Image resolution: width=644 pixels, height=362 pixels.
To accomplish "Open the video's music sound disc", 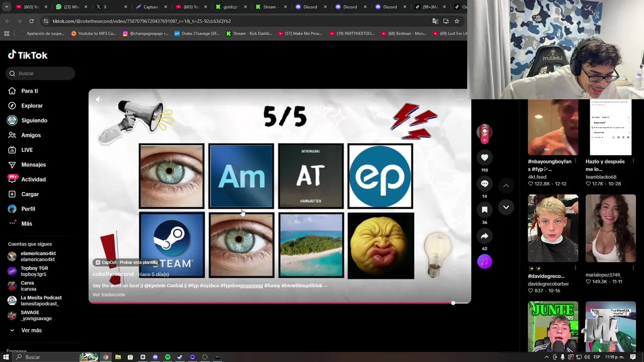I will click(x=485, y=261).
